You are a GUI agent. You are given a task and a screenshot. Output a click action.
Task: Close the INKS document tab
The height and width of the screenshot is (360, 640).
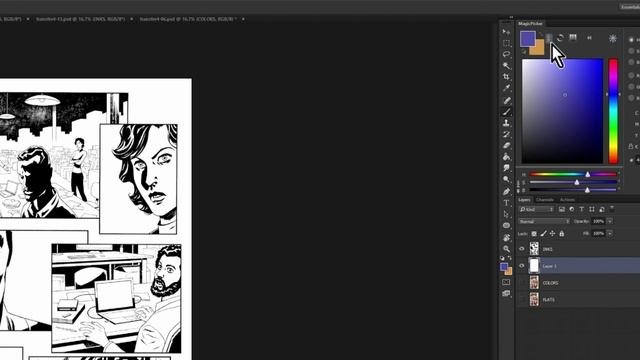131,19
